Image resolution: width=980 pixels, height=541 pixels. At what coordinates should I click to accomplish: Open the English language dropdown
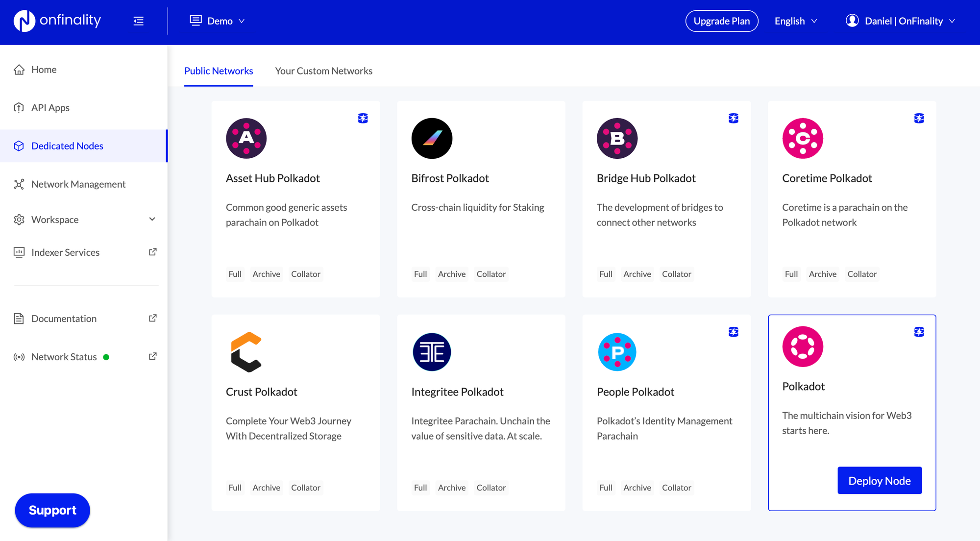pos(795,21)
